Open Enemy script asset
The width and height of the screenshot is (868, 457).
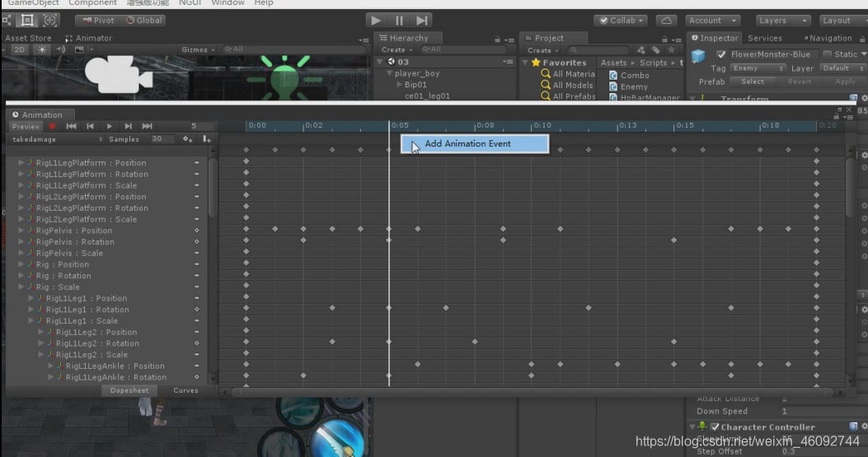[x=628, y=86]
